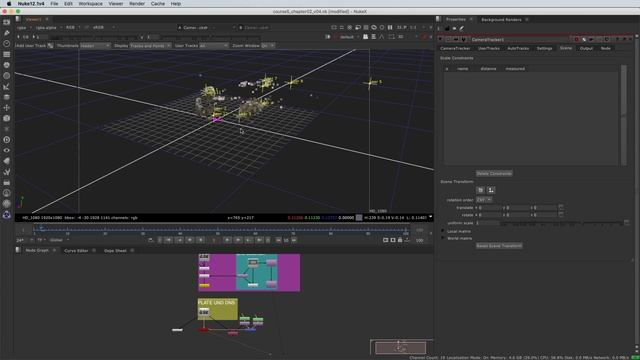
Task: Open the Color nodes toolbar menu
Action: coord(7,65)
